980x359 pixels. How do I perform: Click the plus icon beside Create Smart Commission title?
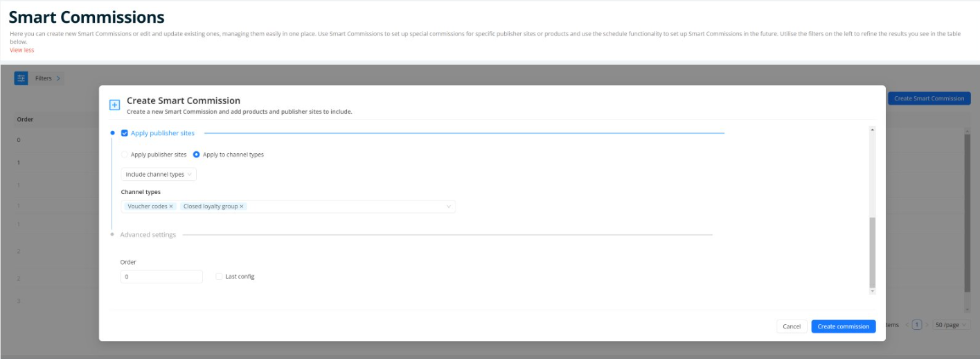click(115, 105)
